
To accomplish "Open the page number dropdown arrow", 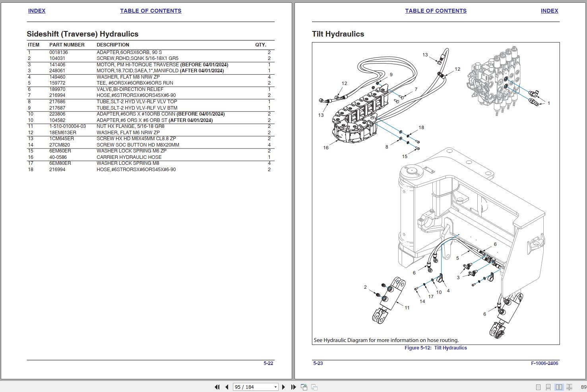I will pyautogui.click(x=275, y=387).
